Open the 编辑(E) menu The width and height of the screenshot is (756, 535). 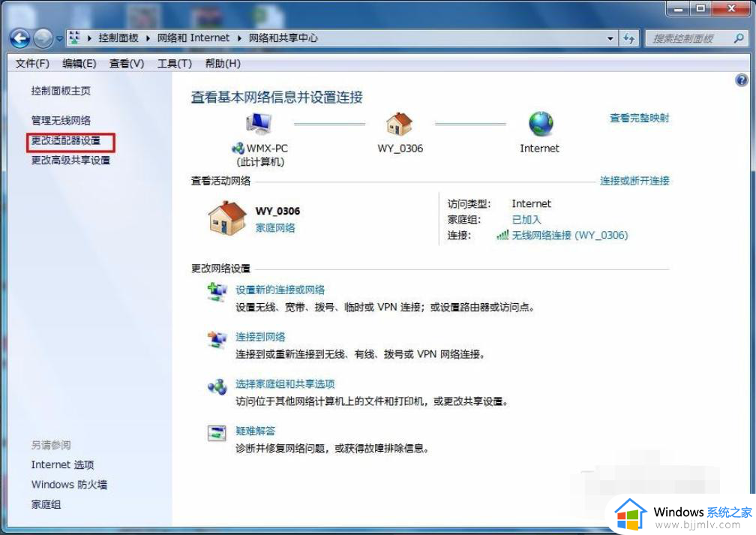79,63
